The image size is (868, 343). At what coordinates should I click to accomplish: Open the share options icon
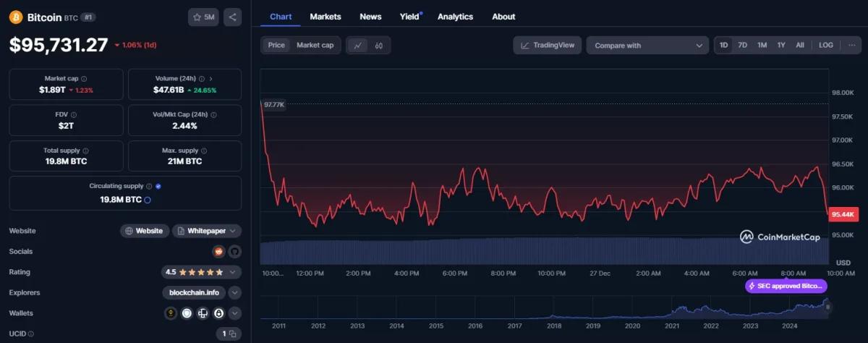coord(232,17)
